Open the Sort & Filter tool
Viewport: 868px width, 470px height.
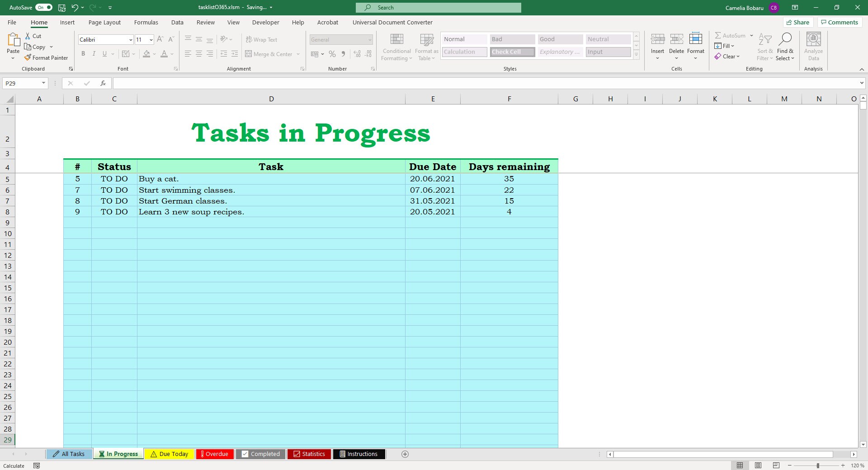764,47
